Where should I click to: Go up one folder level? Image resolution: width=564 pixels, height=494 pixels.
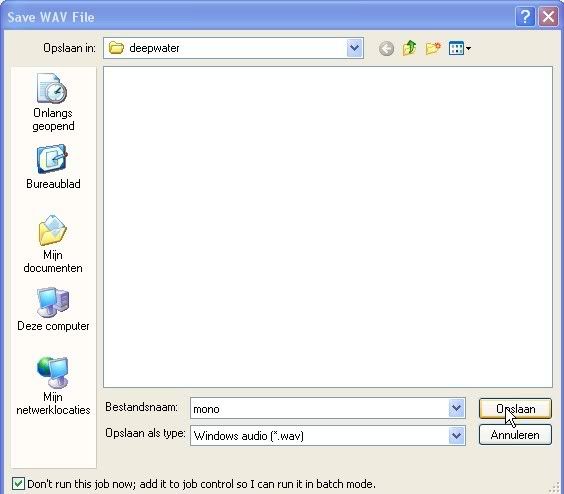(409, 48)
